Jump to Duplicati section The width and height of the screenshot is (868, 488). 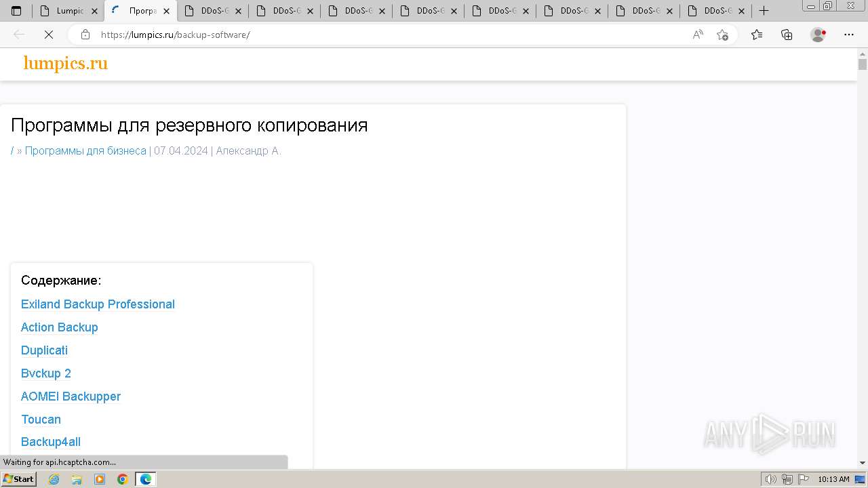click(44, 350)
